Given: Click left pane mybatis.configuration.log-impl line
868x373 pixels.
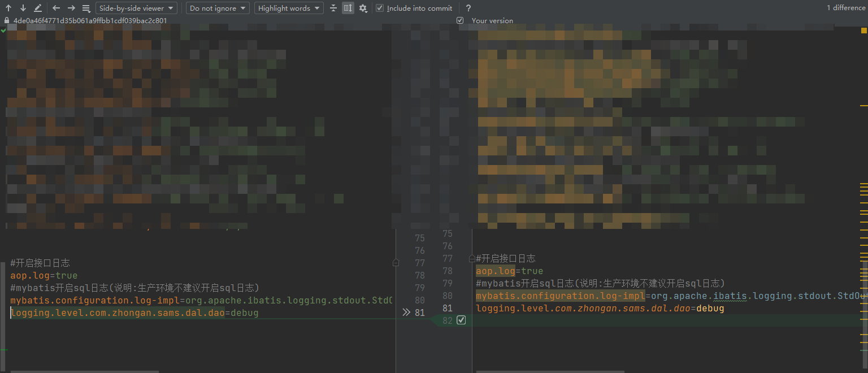Looking at the screenshot, I should [x=201, y=300].
